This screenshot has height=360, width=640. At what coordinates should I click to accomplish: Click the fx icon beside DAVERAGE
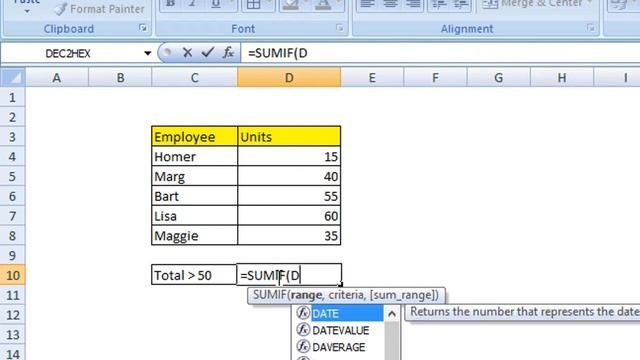coord(303,347)
